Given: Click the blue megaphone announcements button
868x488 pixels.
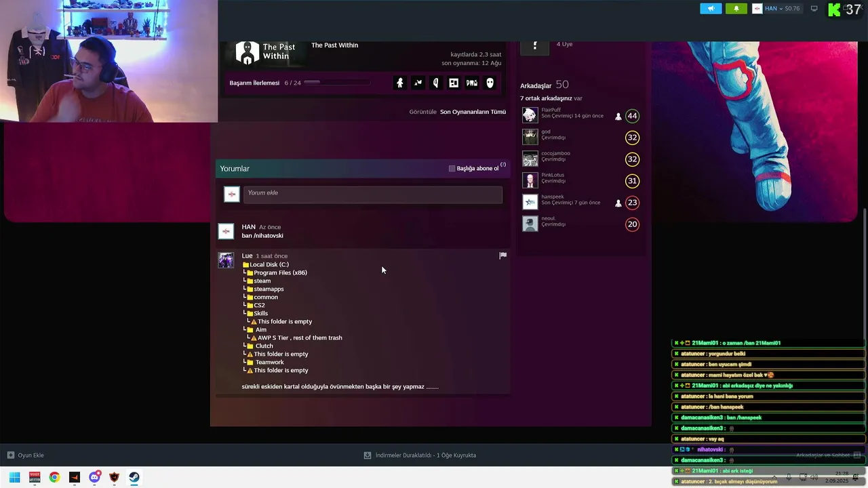Looking at the screenshot, I should point(711,9).
